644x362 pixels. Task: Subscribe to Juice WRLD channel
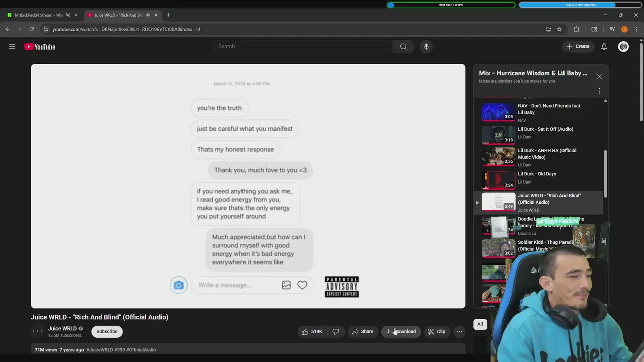[107, 331]
